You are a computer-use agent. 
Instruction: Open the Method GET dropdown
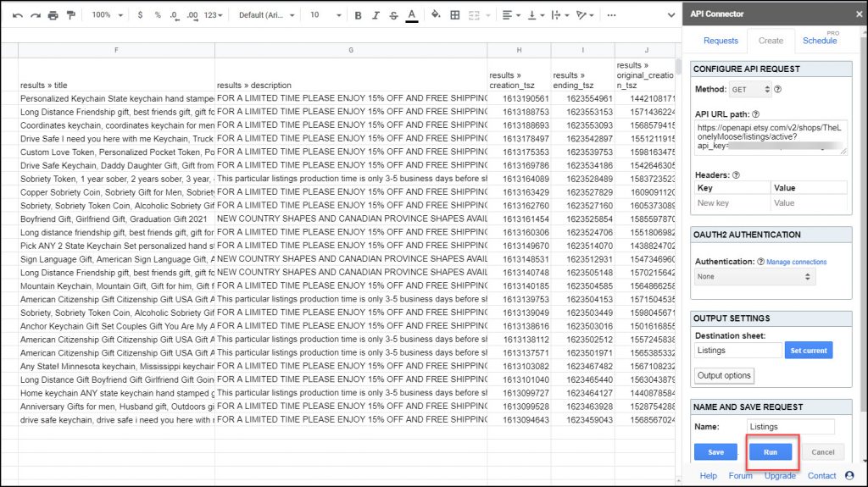pos(750,89)
